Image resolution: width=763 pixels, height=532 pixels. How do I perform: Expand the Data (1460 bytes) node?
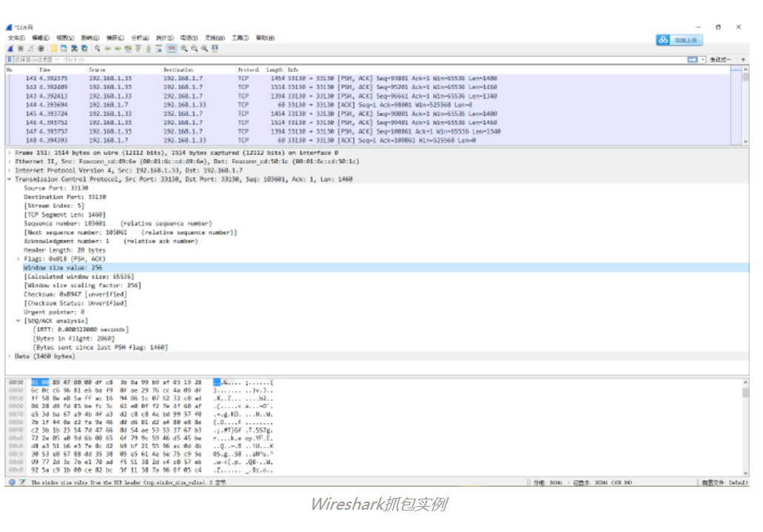click(x=9, y=356)
